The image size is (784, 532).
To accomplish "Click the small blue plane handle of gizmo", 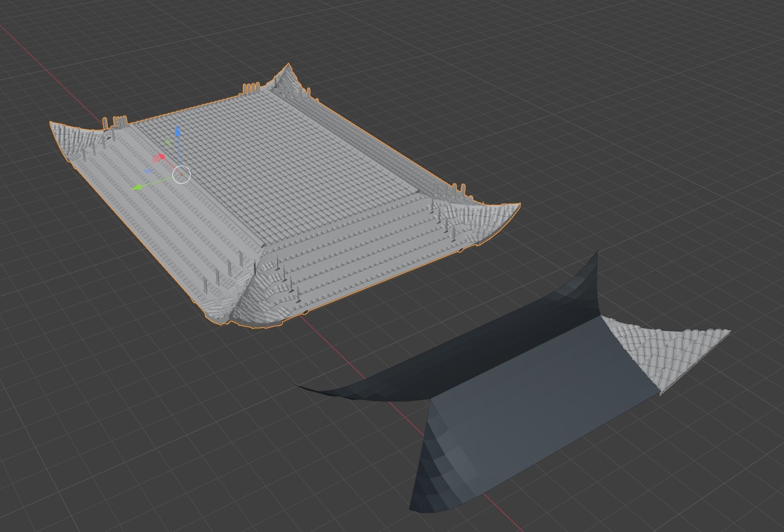I will pos(149,171).
